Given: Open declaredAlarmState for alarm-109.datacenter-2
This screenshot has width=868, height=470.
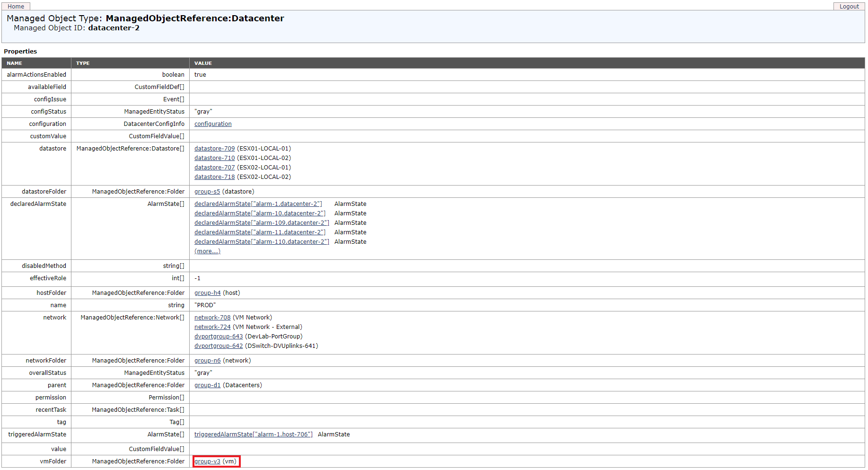Looking at the screenshot, I should [x=262, y=222].
